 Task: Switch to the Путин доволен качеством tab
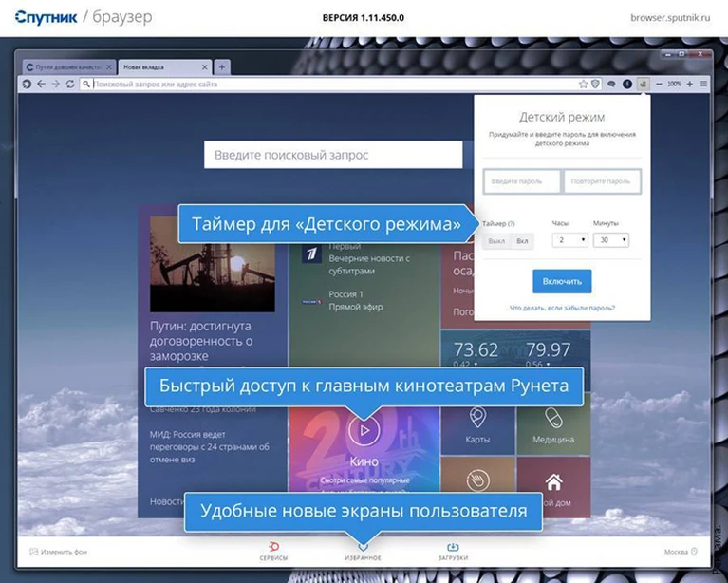[68, 67]
